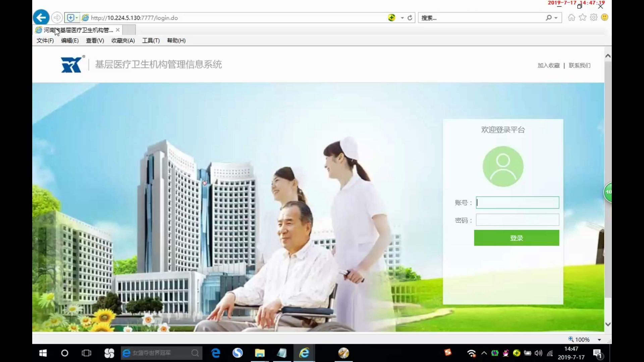Click the compatibility shield icon beside address bar

pyautogui.click(x=70, y=17)
